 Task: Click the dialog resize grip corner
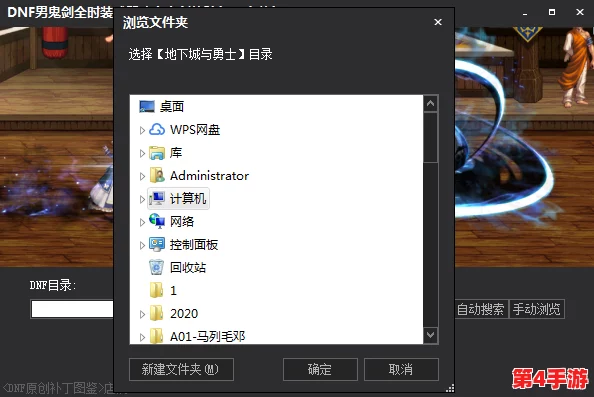(450, 388)
